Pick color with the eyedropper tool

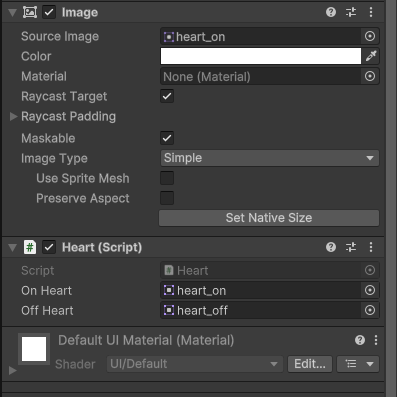point(371,56)
